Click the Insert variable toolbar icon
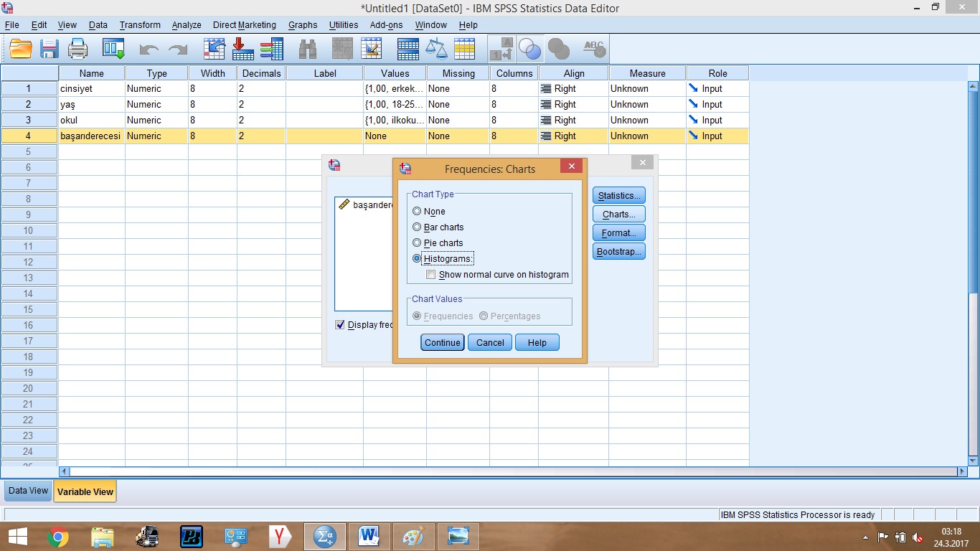The width and height of the screenshot is (980, 551). [x=372, y=49]
